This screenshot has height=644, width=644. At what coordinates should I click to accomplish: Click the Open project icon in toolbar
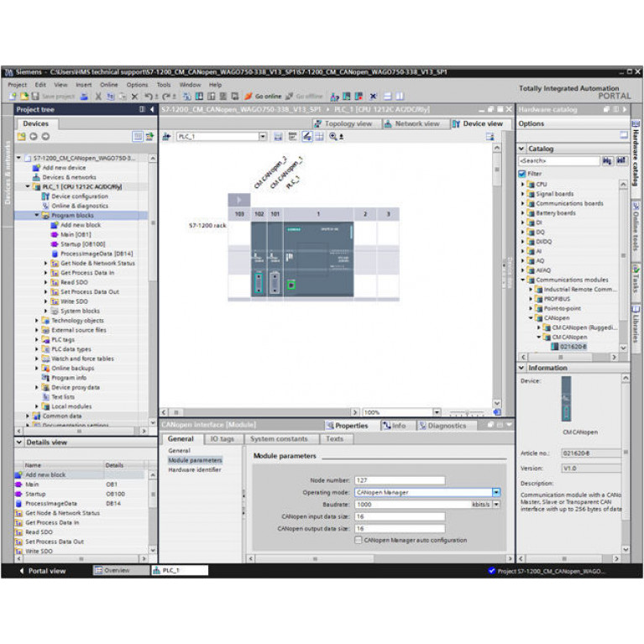pyautogui.click(x=24, y=97)
